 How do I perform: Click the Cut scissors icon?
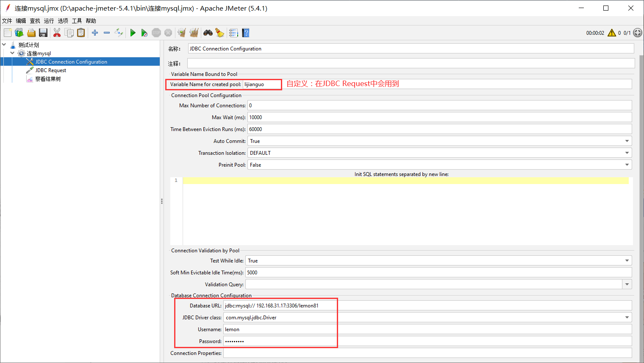[57, 33]
